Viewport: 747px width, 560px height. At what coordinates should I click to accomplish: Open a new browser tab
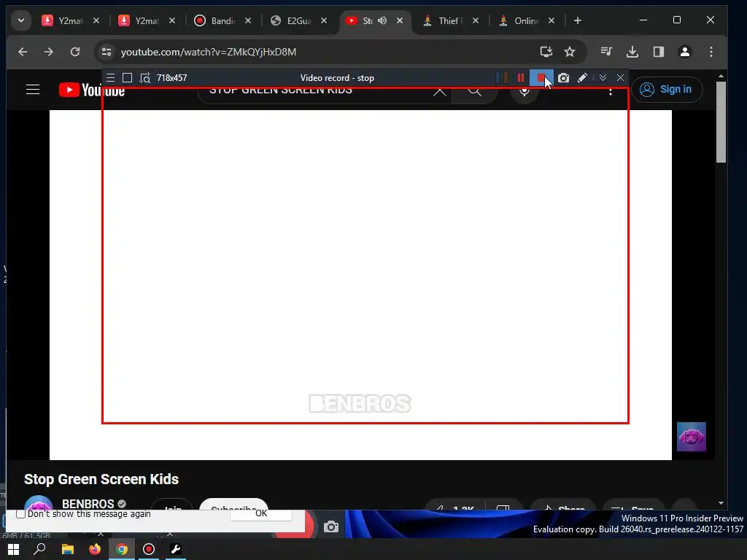point(578,20)
